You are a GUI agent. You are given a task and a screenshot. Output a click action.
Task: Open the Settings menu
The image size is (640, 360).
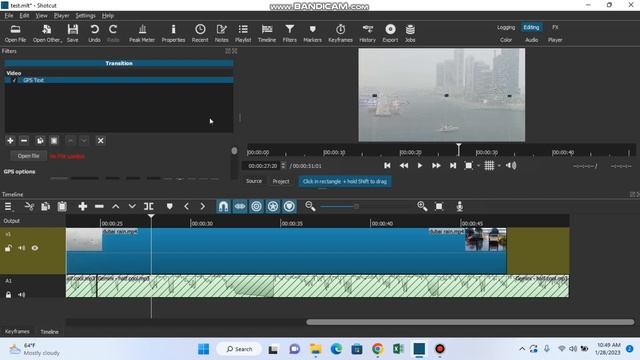pyautogui.click(x=85, y=16)
